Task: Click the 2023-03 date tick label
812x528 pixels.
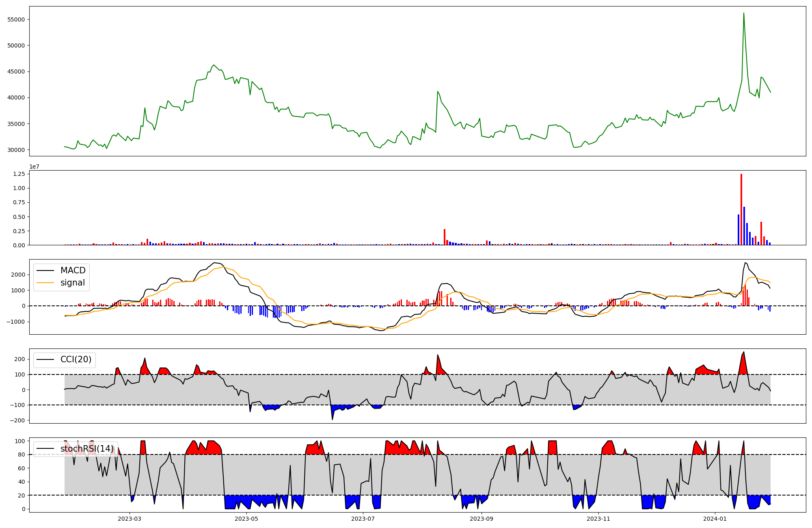Action: [130, 519]
